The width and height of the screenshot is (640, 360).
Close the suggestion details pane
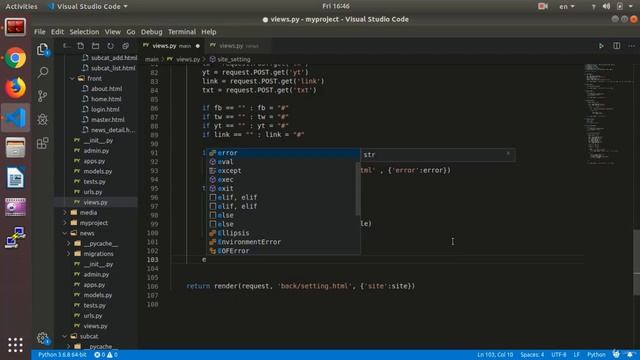click(508, 153)
